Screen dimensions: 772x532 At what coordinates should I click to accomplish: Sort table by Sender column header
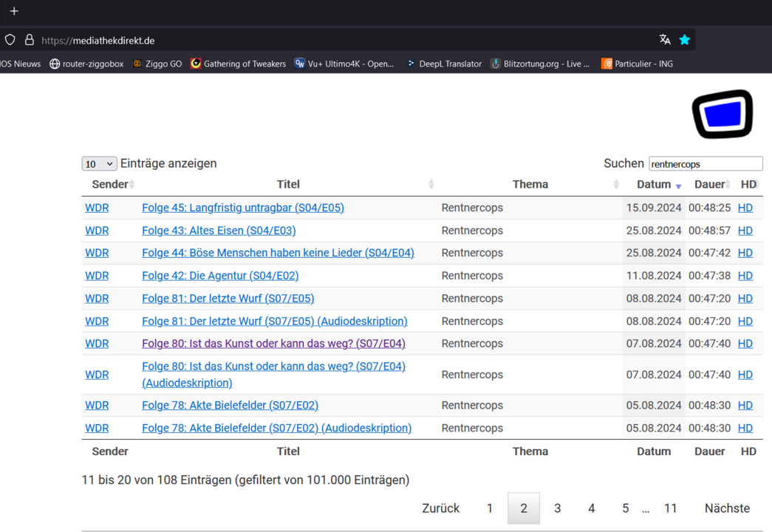[110, 185]
